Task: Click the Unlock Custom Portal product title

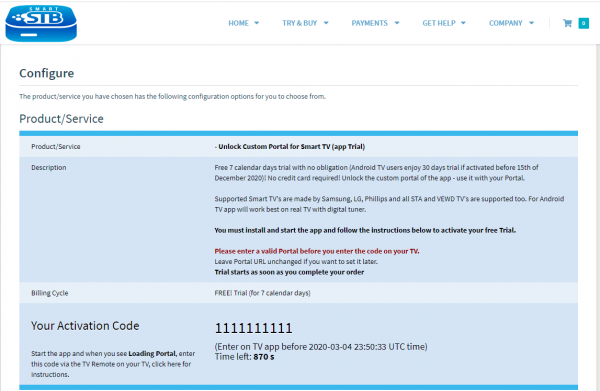Action: coord(290,147)
